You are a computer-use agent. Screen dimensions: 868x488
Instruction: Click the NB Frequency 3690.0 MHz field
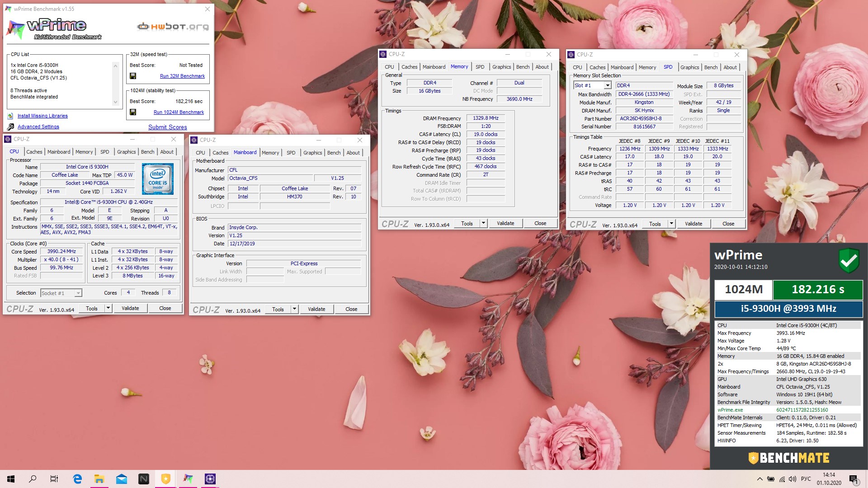click(x=519, y=99)
